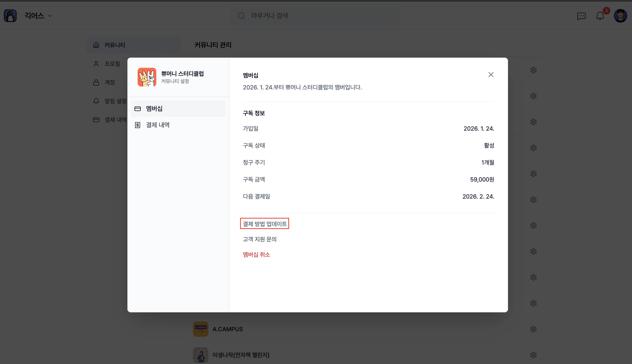This screenshot has width=632, height=364.
Task: Click the 뿌머니 스터디클럽 community logo
Action: pos(147,77)
